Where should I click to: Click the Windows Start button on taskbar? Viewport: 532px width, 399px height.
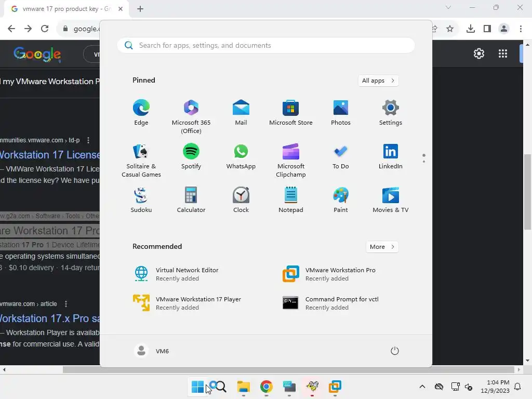(197, 387)
